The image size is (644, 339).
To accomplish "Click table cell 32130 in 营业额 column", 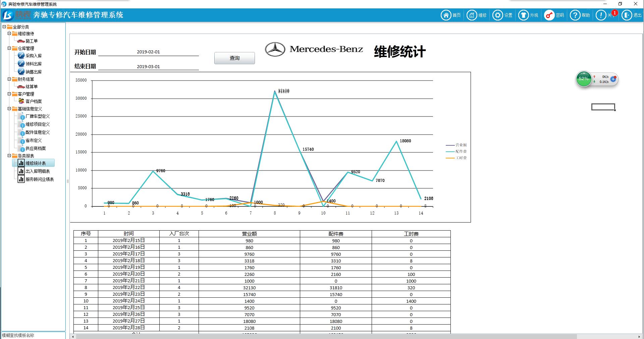I will pyautogui.click(x=249, y=288).
